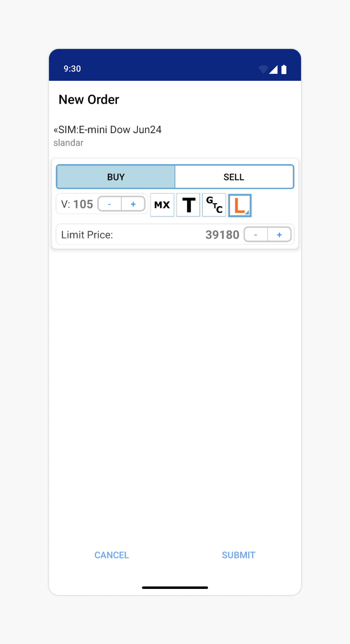Increase volume with the plus button
Screen dimensions: 350x644
[x=133, y=204]
